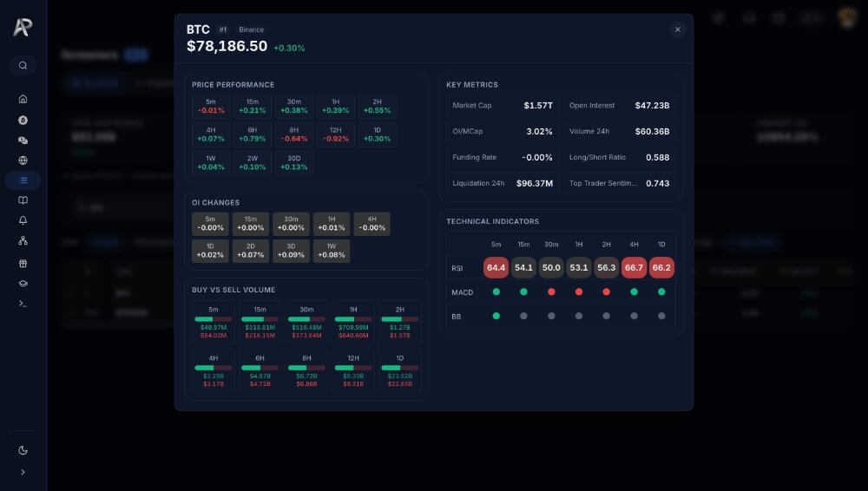Open the Home icon in sidebar

pyautogui.click(x=23, y=99)
